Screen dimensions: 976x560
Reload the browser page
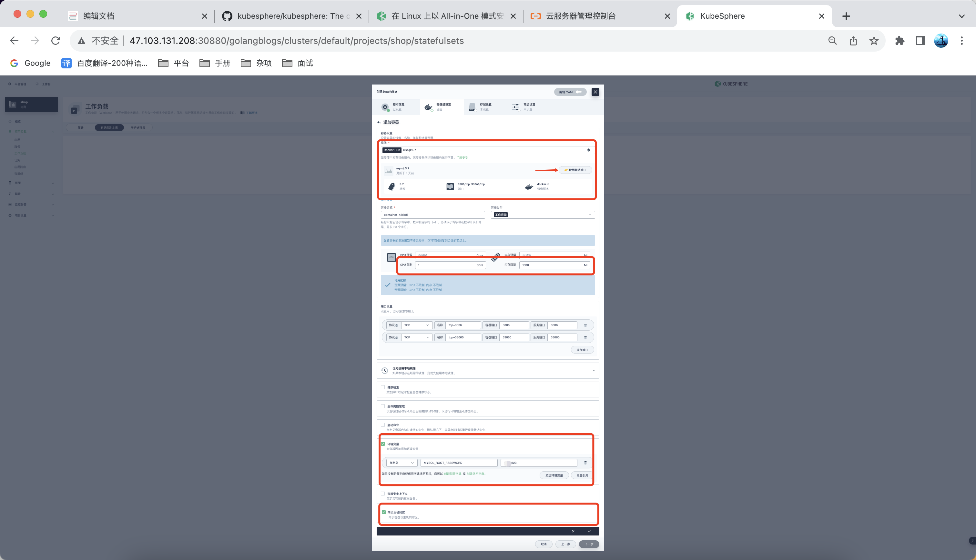point(56,41)
